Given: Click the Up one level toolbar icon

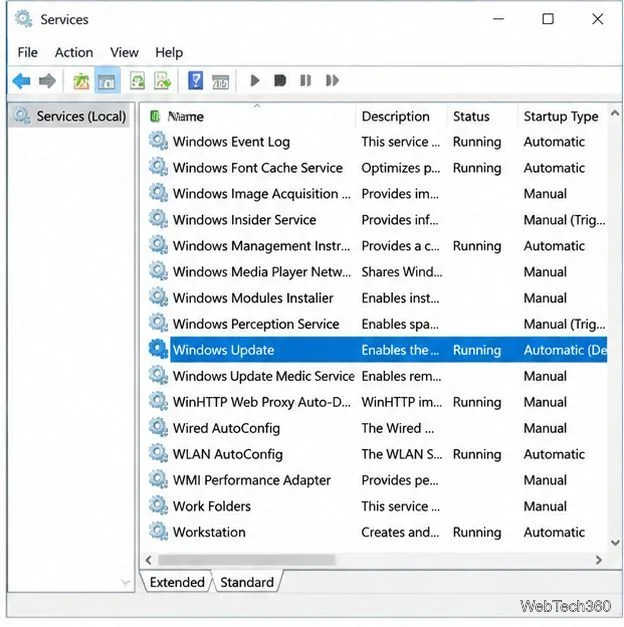Looking at the screenshot, I should click(x=81, y=81).
